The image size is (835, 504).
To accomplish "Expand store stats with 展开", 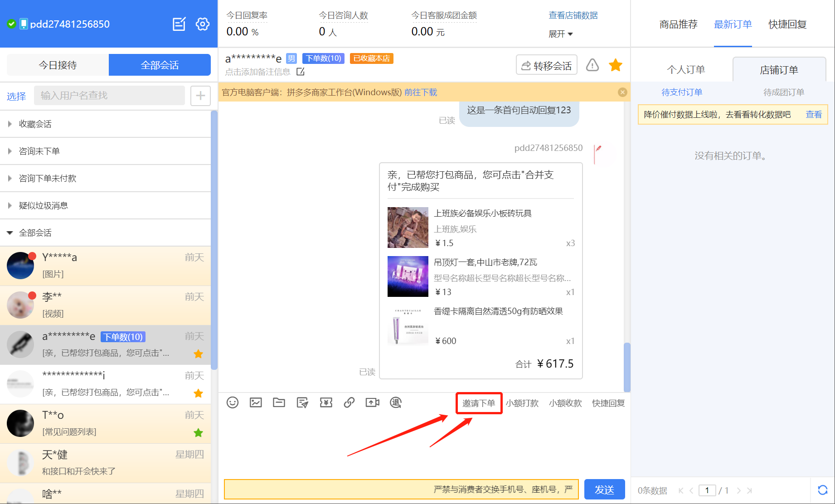I will [x=561, y=34].
